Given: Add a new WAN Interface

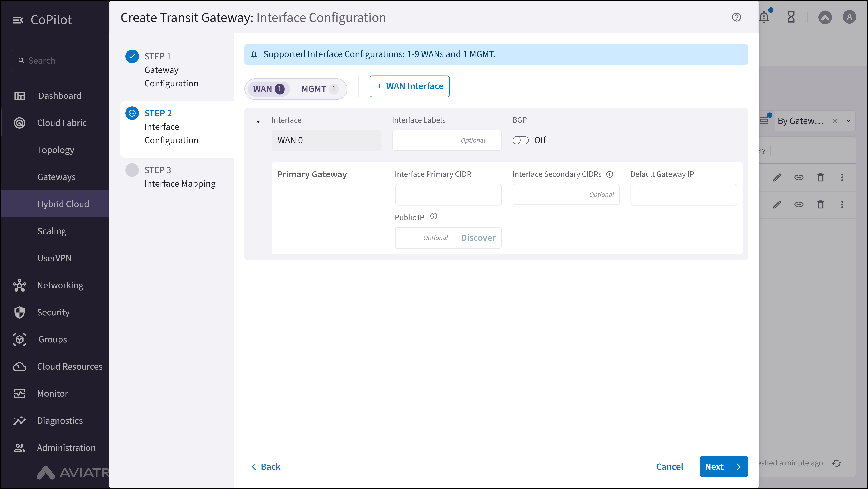Looking at the screenshot, I should tap(409, 86).
